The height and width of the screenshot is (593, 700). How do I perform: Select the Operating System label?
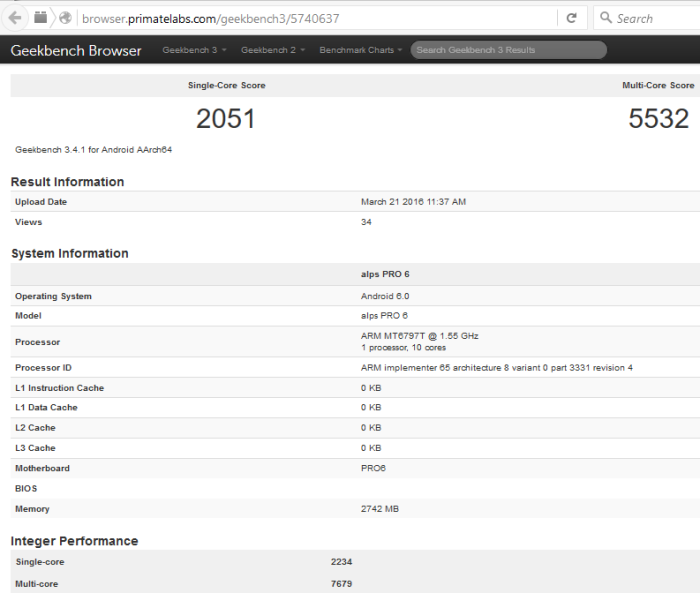pos(53,296)
